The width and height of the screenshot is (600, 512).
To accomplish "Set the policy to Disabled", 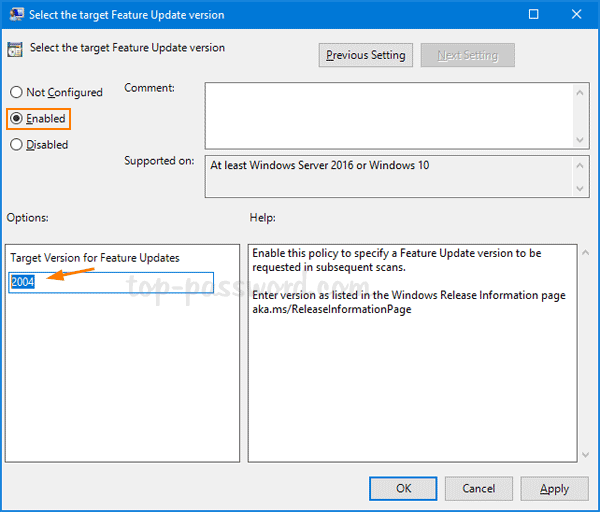I will pyautogui.click(x=16, y=145).
